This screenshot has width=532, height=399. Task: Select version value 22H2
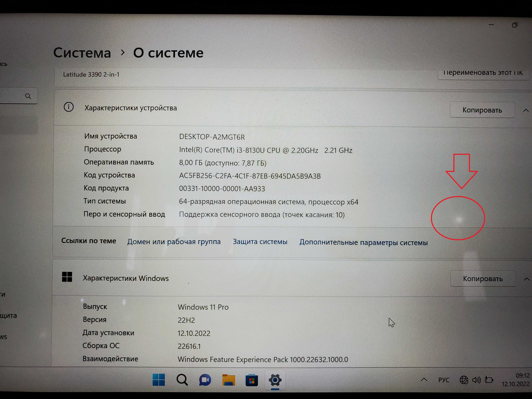click(186, 320)
